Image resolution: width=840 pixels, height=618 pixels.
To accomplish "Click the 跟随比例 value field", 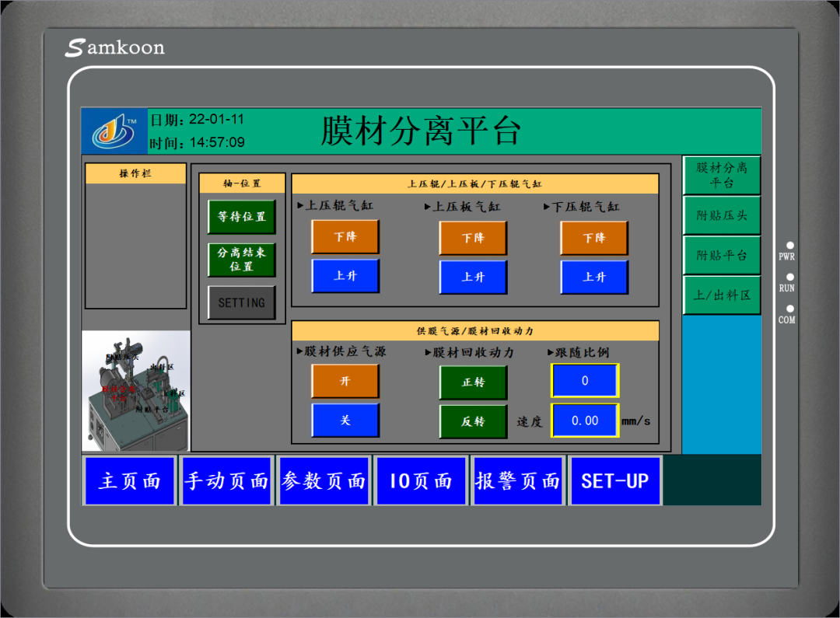I will pos(585,381).
